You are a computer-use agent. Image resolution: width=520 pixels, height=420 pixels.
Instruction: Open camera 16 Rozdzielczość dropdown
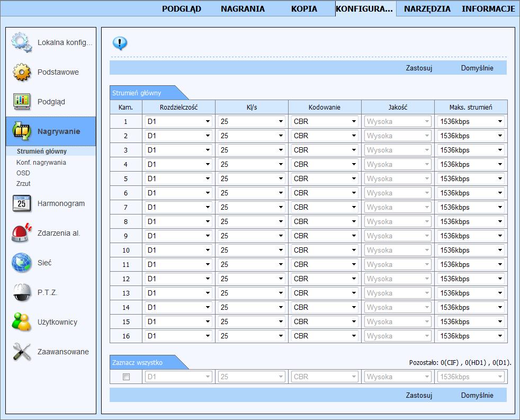pyautogui.click(x=179, y=336)
